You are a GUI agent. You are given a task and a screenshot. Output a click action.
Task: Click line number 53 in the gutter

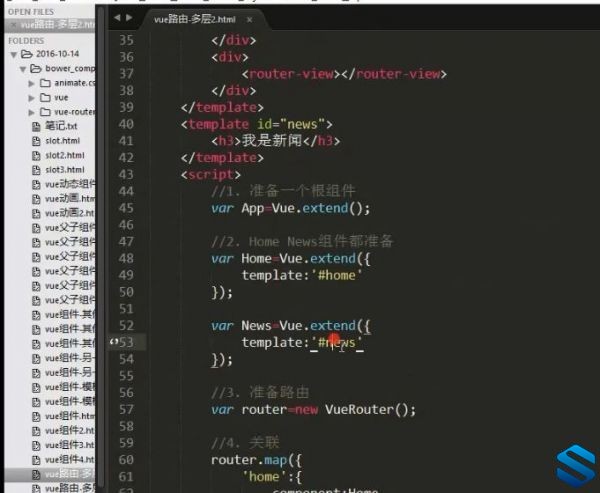(127, 342)
